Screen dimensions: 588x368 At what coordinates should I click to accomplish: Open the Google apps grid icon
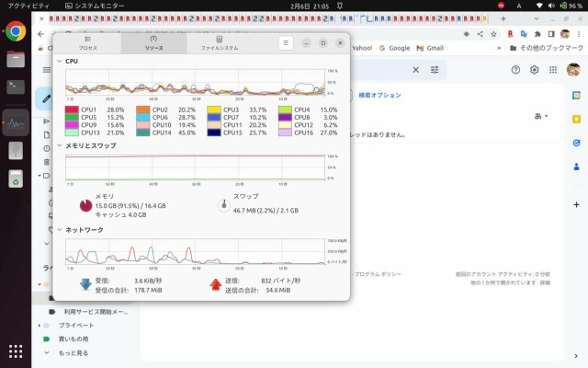point(552,70)
